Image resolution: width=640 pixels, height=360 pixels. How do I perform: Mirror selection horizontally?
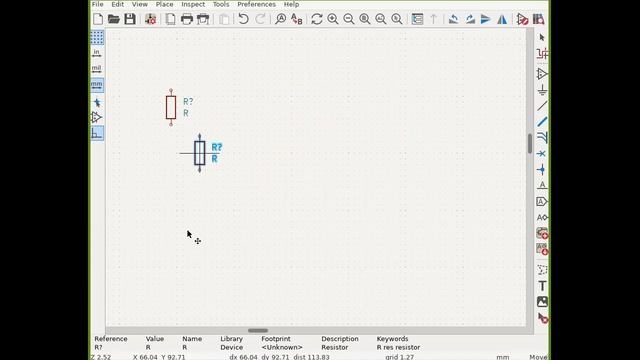[502, 19]
